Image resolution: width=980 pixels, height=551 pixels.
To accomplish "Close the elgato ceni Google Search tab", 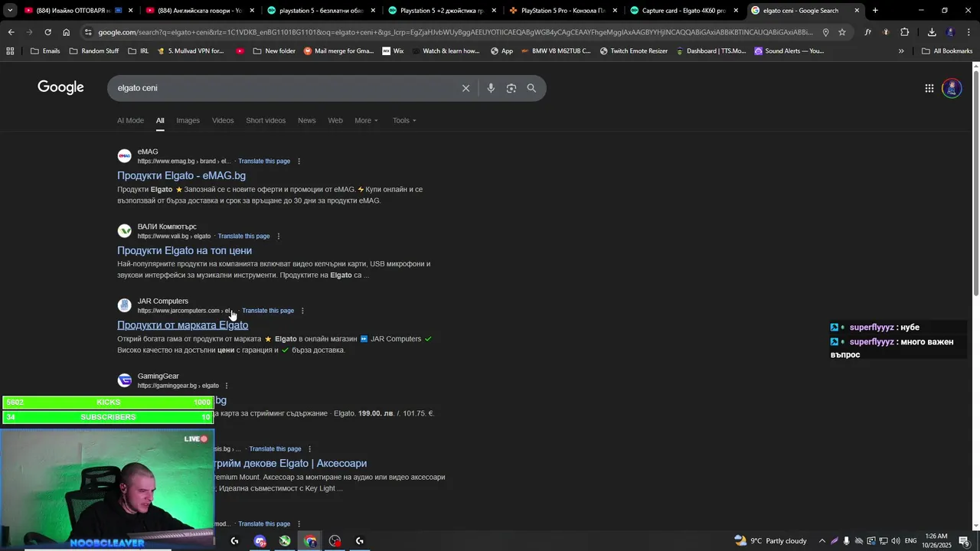I will click(x=857, y=11).
